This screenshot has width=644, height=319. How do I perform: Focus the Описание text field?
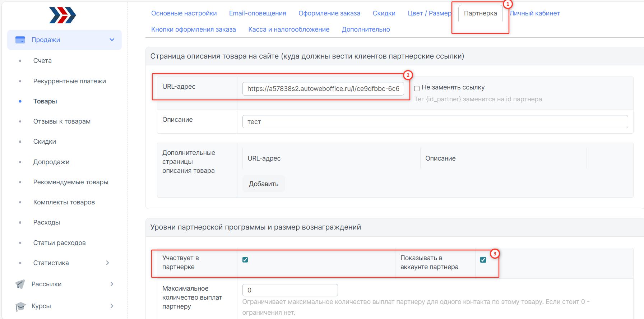[435, 122]
